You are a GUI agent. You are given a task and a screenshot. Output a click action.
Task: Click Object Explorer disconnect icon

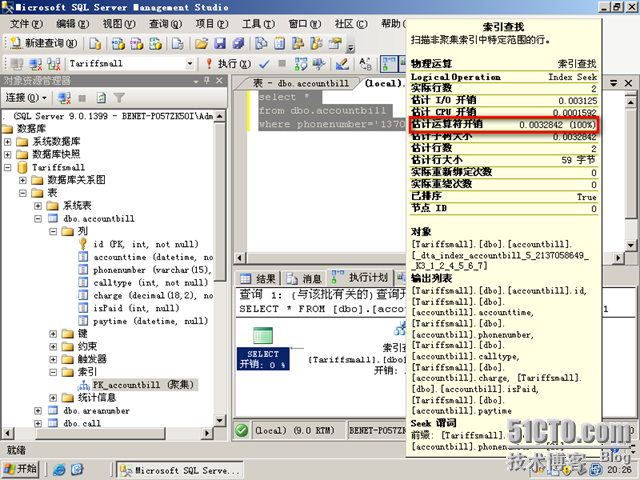(64, 98)
